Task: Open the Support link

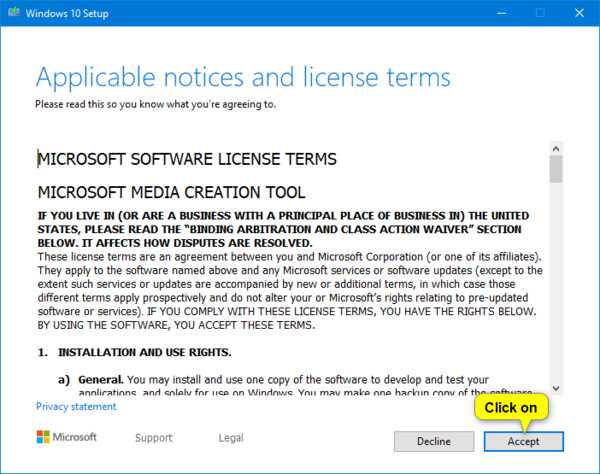Action: tap(154, 438)
